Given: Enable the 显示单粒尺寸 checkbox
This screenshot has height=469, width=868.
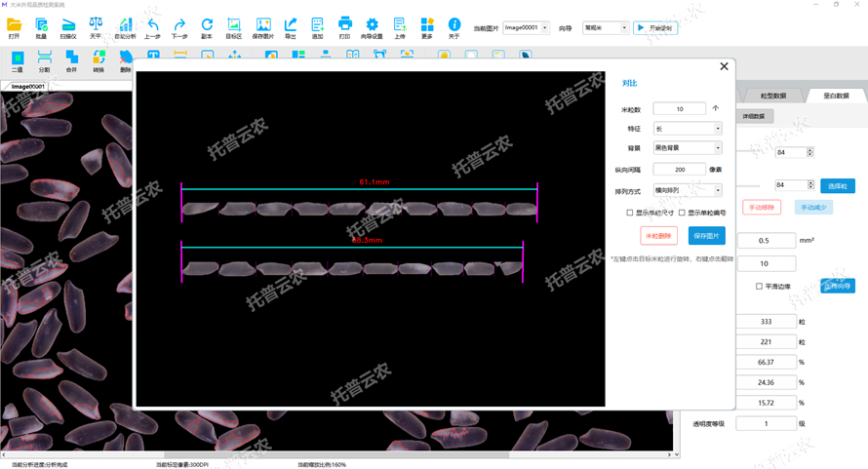Looking at the screenshot, I should (630, 213).
